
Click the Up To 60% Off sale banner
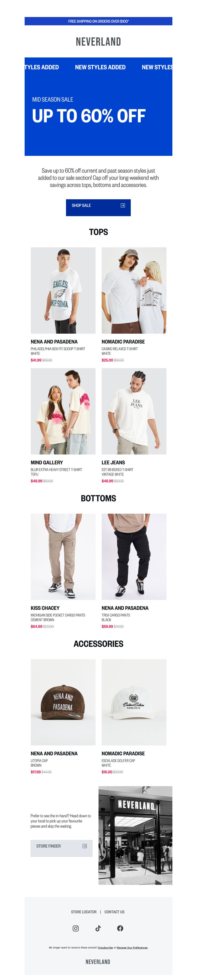[x=98, y=107]
